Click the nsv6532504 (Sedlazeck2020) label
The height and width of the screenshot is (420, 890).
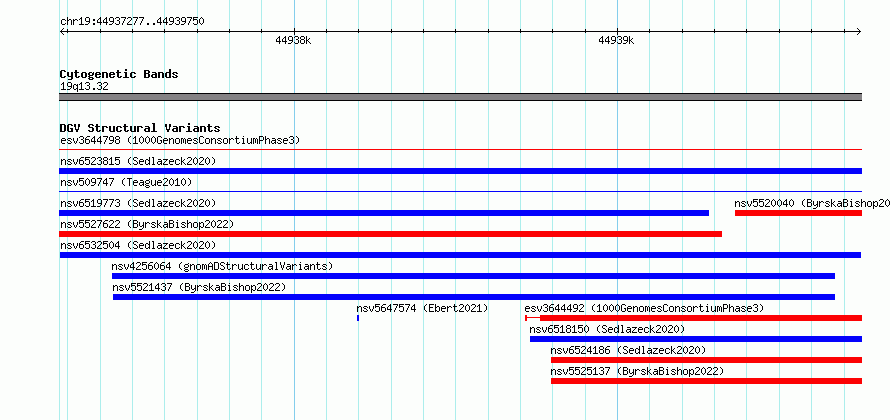(138, 245)
